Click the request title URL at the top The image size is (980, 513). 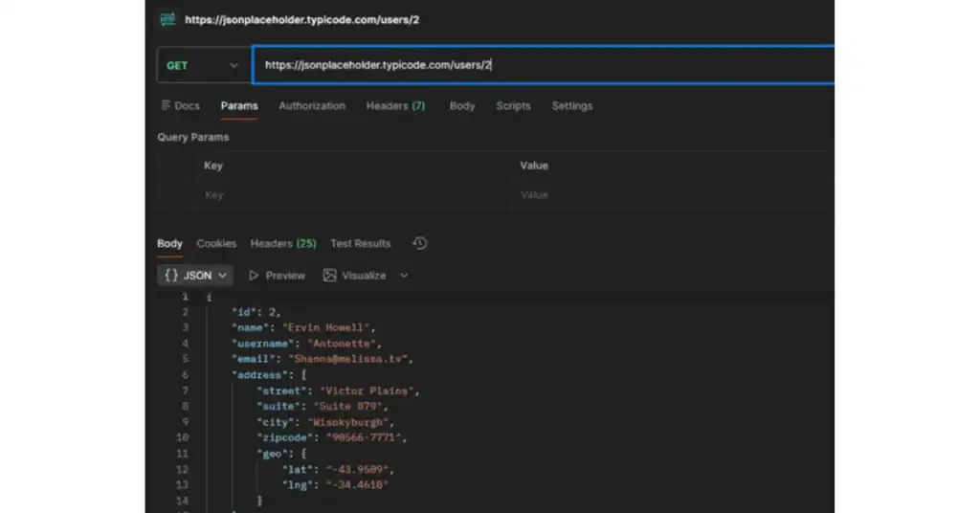301,20
